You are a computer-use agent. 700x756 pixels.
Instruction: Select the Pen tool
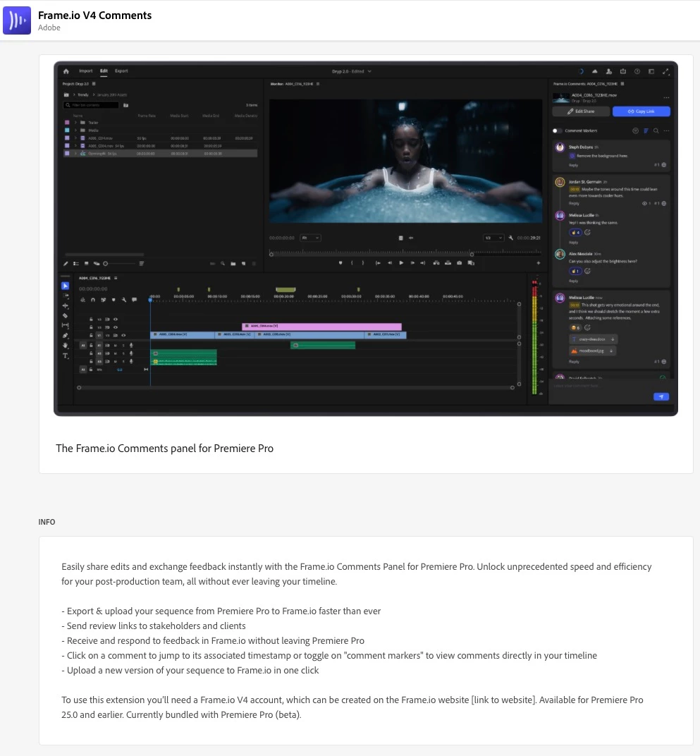(66, 336)
